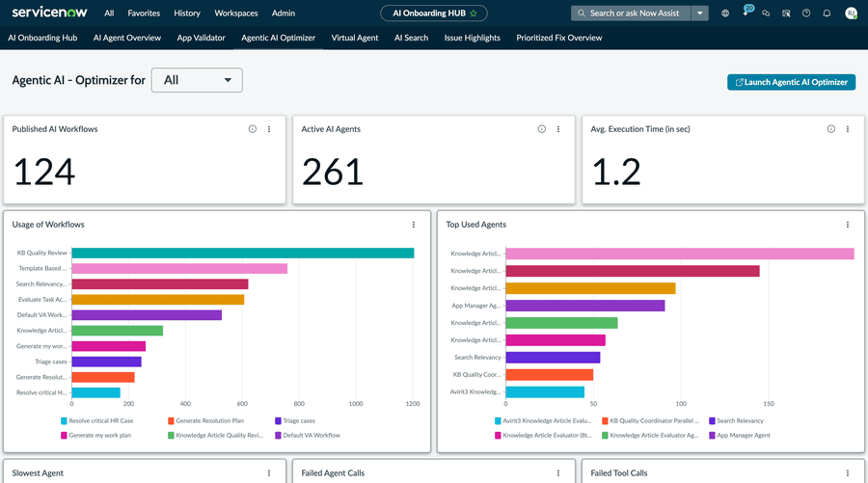The height and width of the screenshot is (483, 868).
Task: Click the Search Relevancy axis label in agents chart
Action: point(477,358)
